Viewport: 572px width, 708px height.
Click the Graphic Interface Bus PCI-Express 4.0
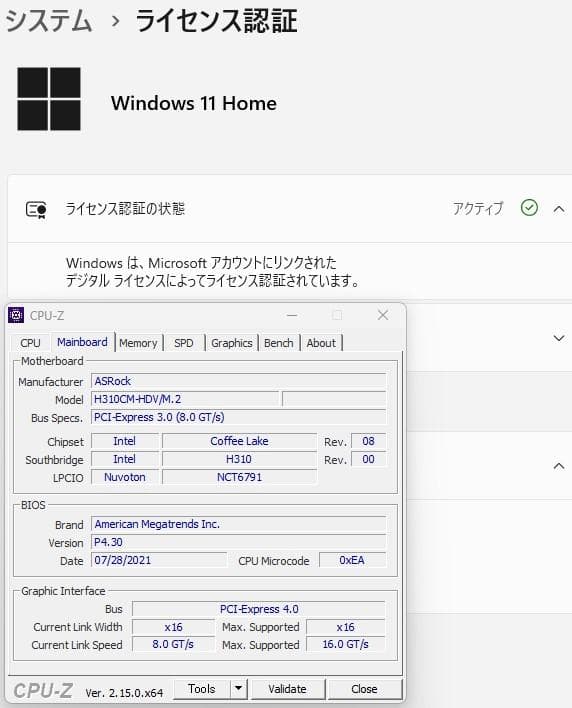259,609
